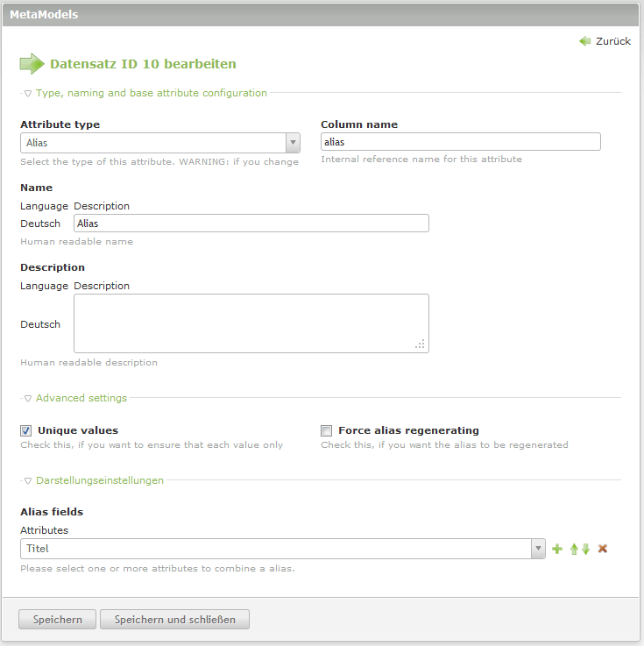Image resolution: width=644 pixels, height=646 pixels.
Task: Collapse the Advanced settings section
Action: [x=28, y=398]
